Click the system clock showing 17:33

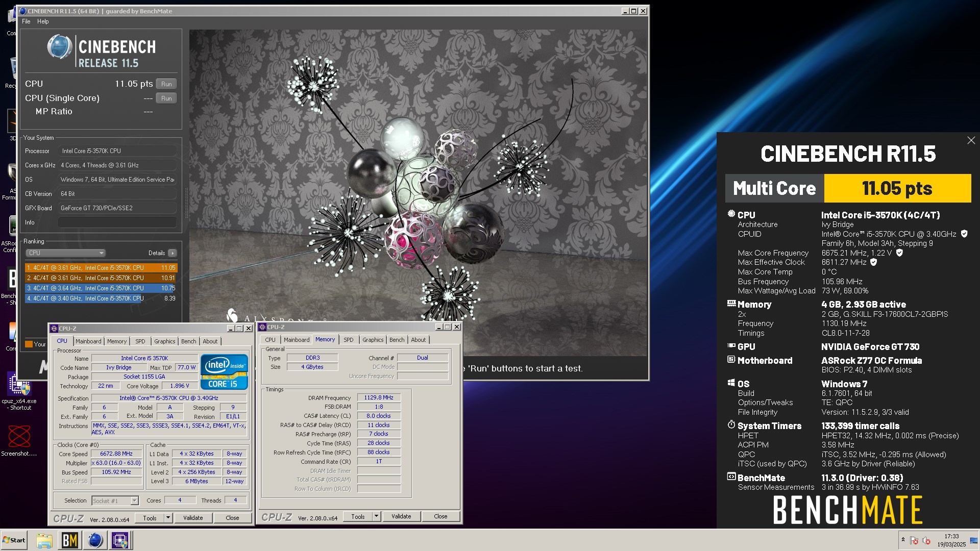pyautogui.click(x=951, y=536)
